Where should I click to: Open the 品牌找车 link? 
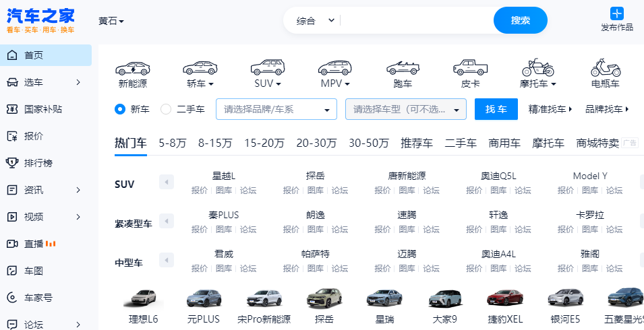(x=607, y=110)
